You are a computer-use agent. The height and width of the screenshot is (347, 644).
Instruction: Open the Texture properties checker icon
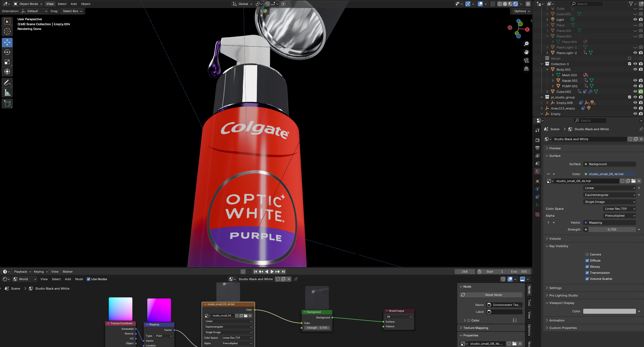pos(537,215)
